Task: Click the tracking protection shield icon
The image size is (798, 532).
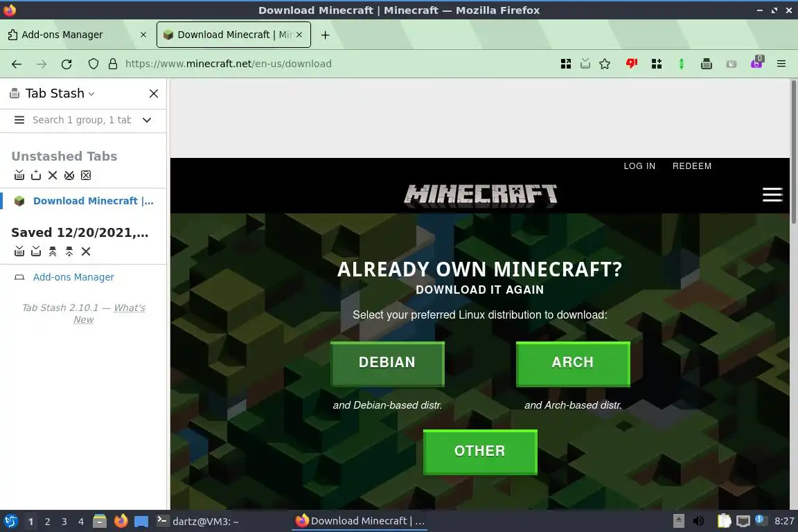Action: tap(93, 64)
